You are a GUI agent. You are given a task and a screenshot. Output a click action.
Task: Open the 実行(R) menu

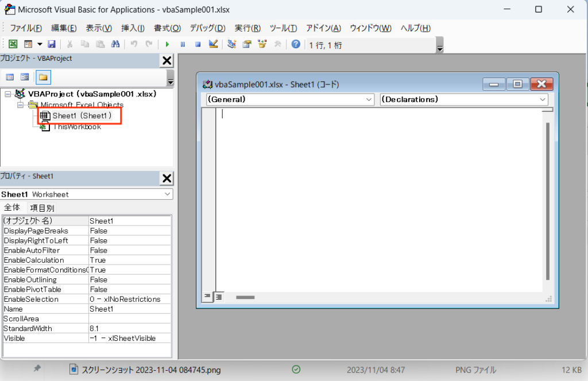247,28
